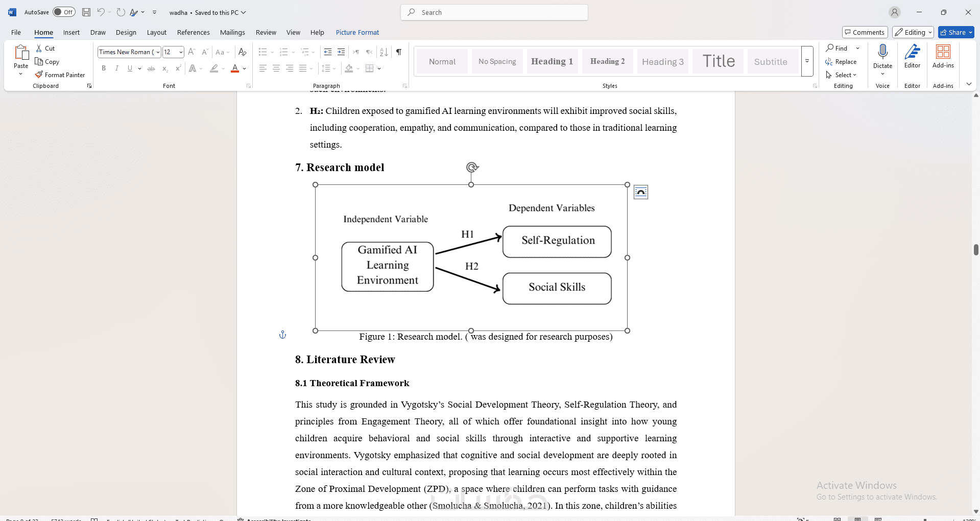Viewport: 980px width, 521px height.
Task: Click the Comments button
Action: 865,32
